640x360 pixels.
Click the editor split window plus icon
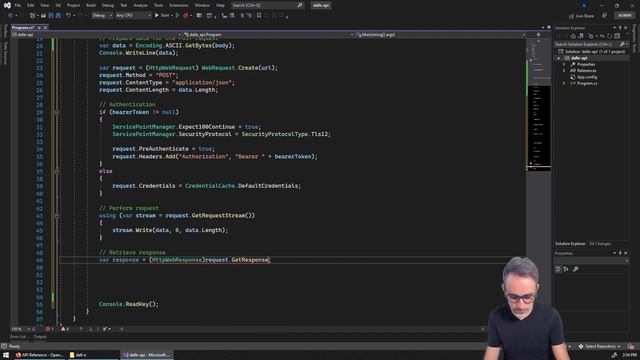(538, 35)
